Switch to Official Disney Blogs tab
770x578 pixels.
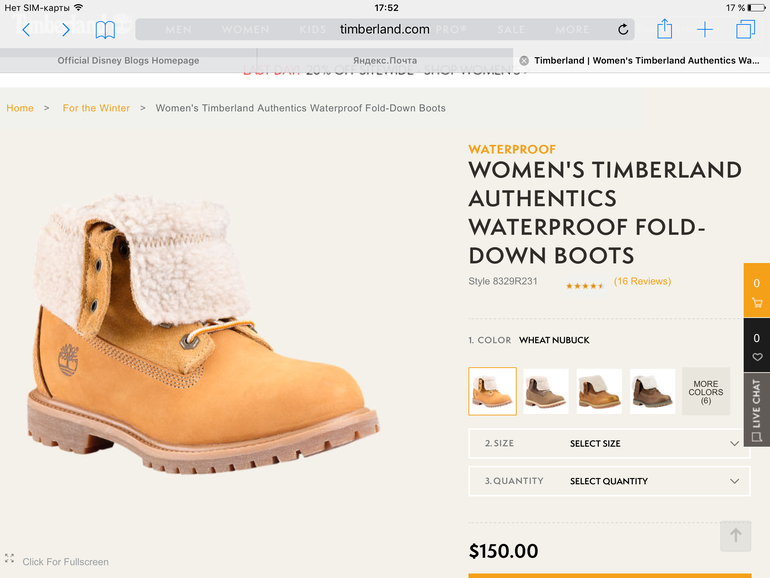tap(128, 61)
